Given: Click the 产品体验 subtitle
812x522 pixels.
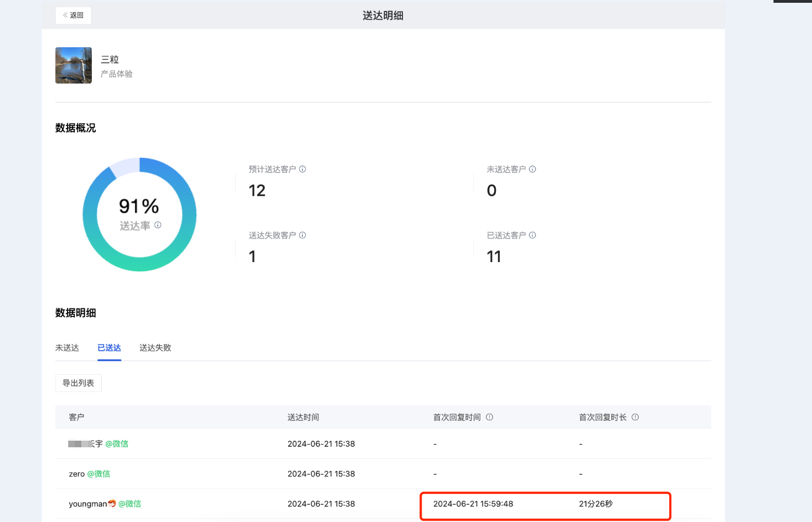Looking at the screenshot, I should pos(117,74).
